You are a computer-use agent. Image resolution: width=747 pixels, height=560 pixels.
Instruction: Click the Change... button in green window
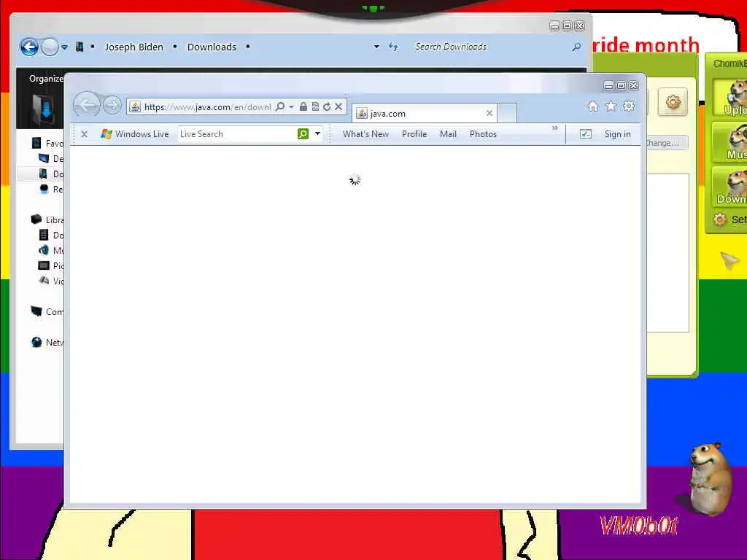[667, 143]
